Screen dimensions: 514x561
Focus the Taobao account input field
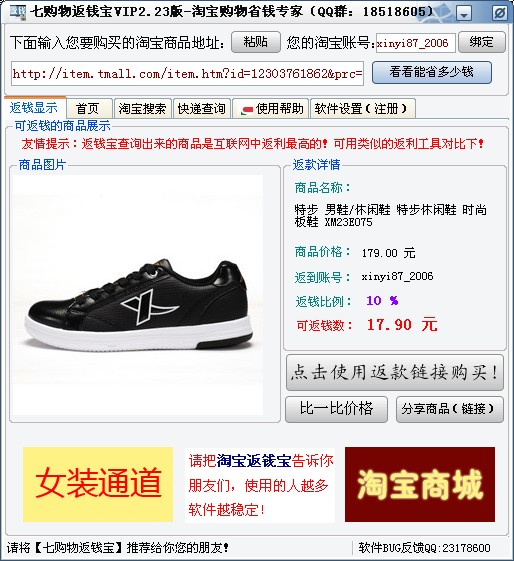click(x=416, y=43)
